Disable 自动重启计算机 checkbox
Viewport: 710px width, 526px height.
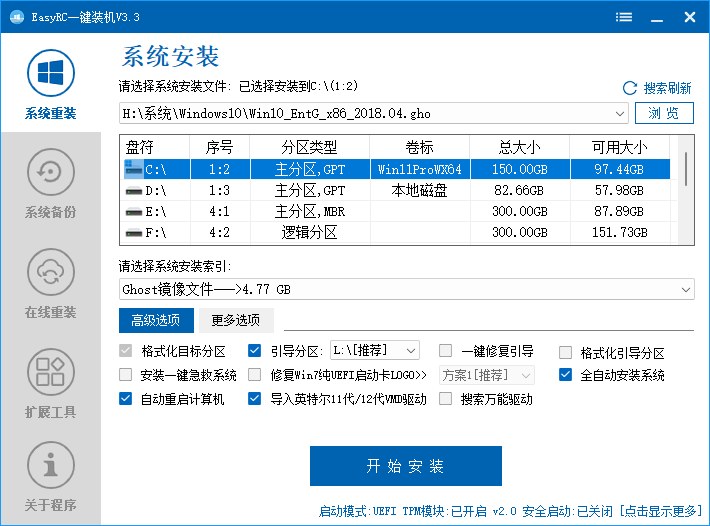click(x=125, y=399)
